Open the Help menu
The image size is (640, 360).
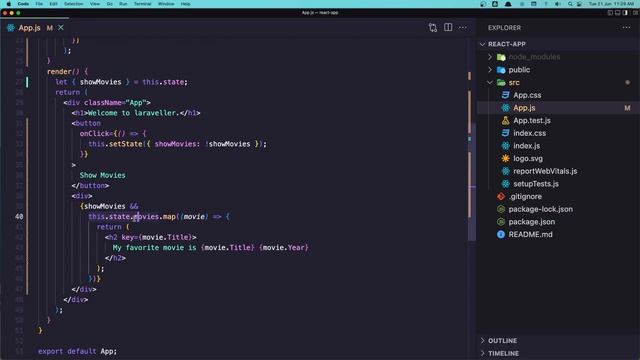pos(186,4)
